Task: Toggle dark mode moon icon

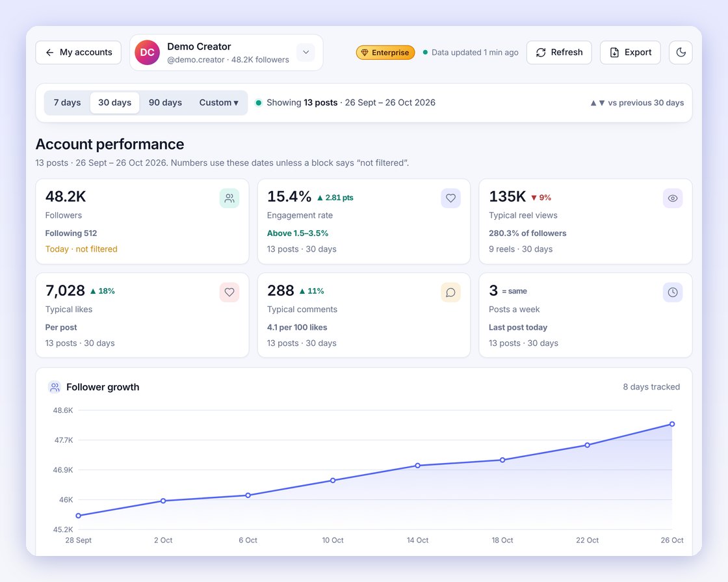Action: (681, 53)
